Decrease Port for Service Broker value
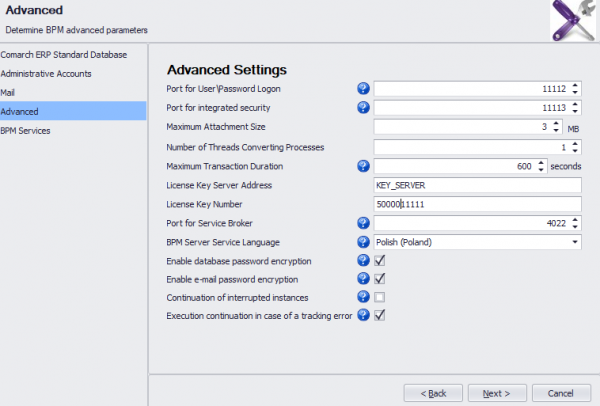Viewport: 600px width, 406px height. click(575, 227)
